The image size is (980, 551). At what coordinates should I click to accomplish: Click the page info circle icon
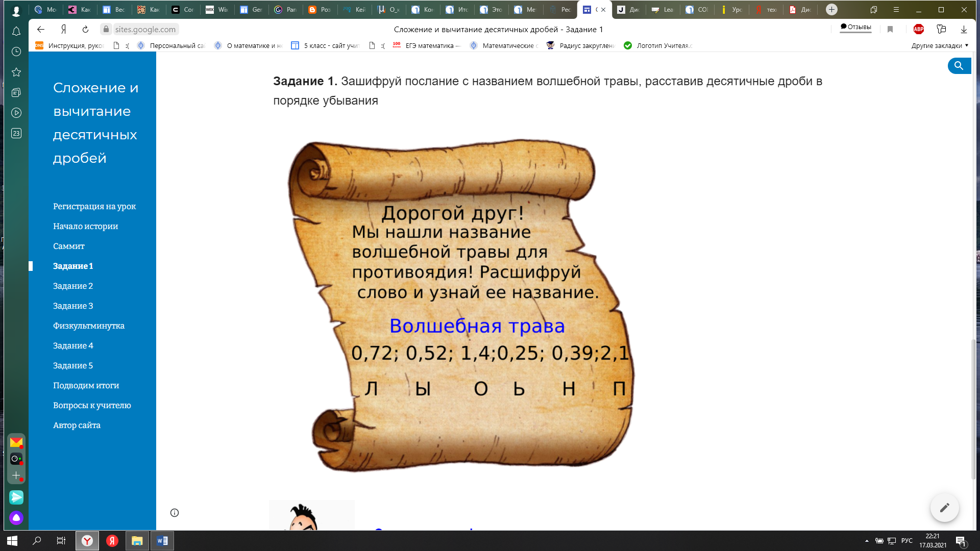tap(175, 513)
